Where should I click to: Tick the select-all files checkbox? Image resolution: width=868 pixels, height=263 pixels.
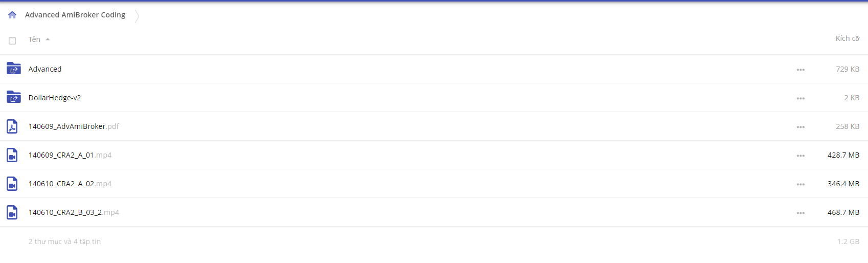point(12,41)
